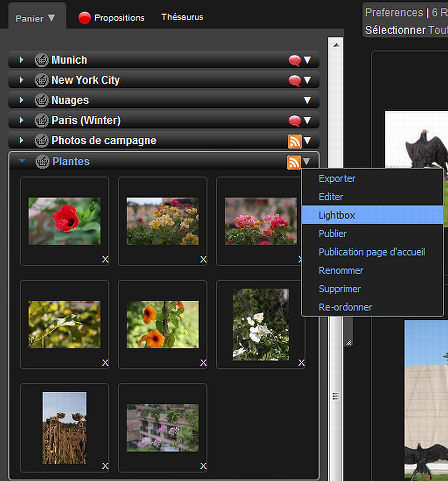This screenshot has width=448, height=481.
Task: Click the Munich basket icon
Action: pos(42,60)
